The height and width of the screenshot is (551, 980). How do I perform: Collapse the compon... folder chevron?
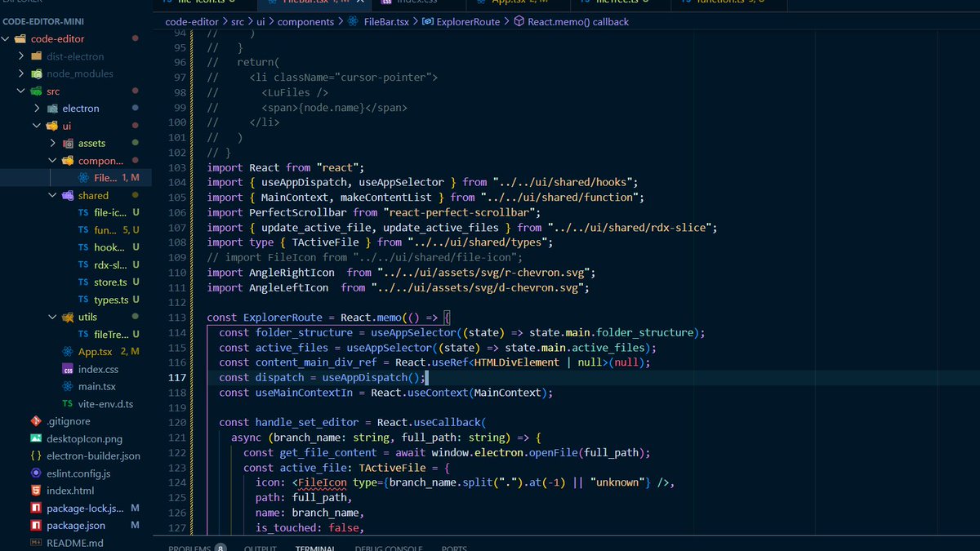[52, 161]
